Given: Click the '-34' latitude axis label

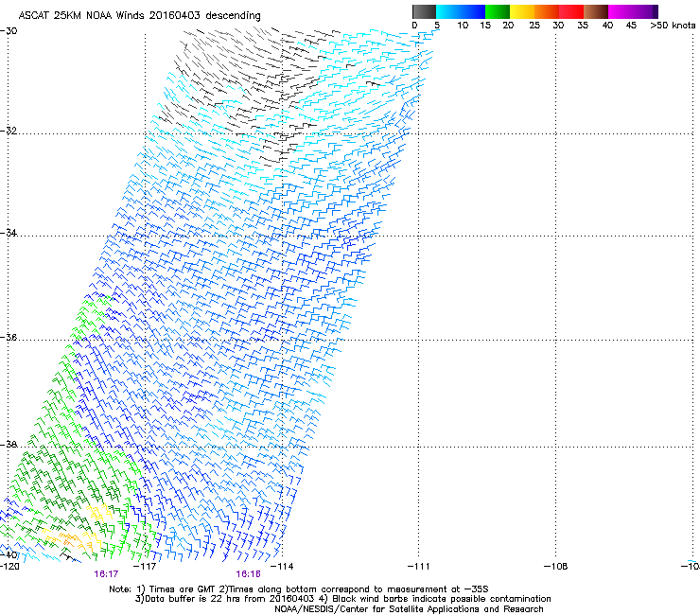Looking at the screenshot, I should point(9,233).
